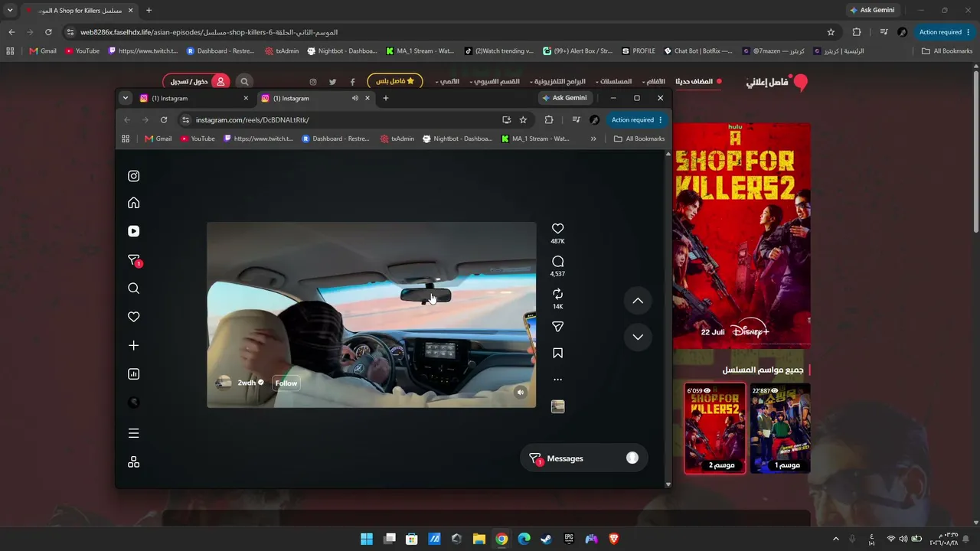Viewport: 980px width, 551px height.
Task: Open reel options three-dot menu
Action: click(557, 380)
